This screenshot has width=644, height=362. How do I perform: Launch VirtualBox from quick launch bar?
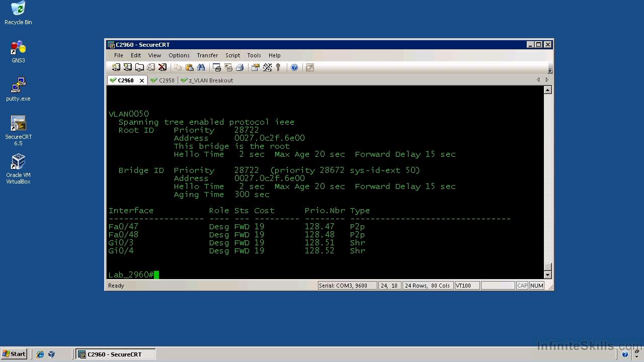point(51,354)
